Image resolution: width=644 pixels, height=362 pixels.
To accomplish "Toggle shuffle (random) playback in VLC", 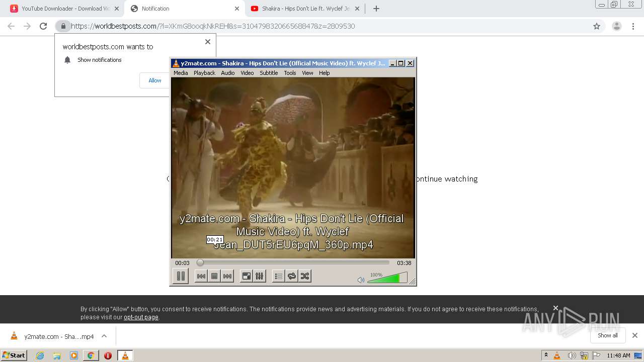I will pos(304,276).
